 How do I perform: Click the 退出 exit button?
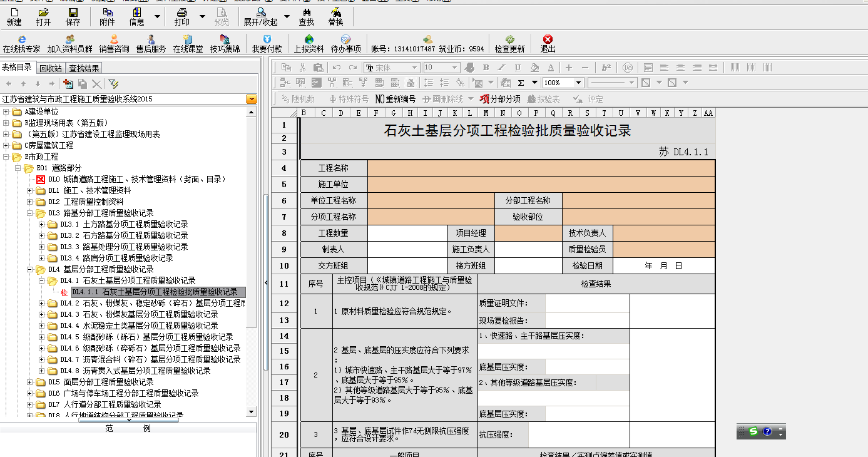548,43
